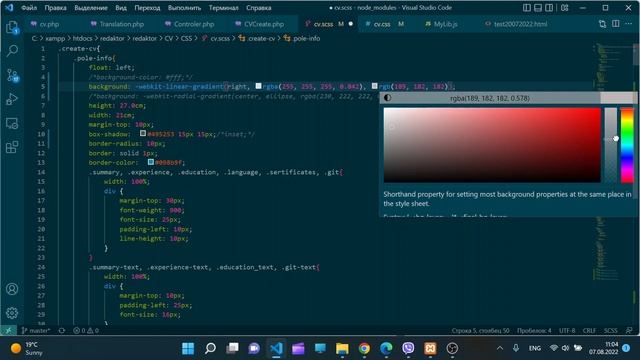Open the Выделение menu
640x360 pixels.
[x=91, y=8]
